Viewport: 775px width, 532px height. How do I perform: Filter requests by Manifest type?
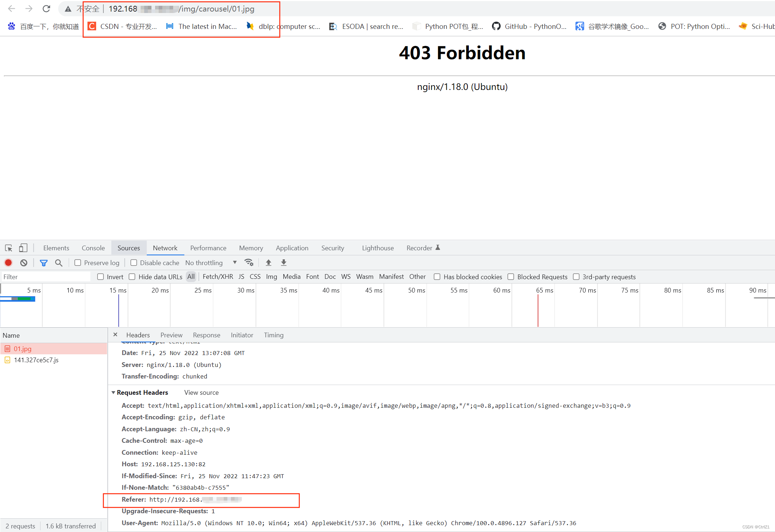tap(391, 277)
